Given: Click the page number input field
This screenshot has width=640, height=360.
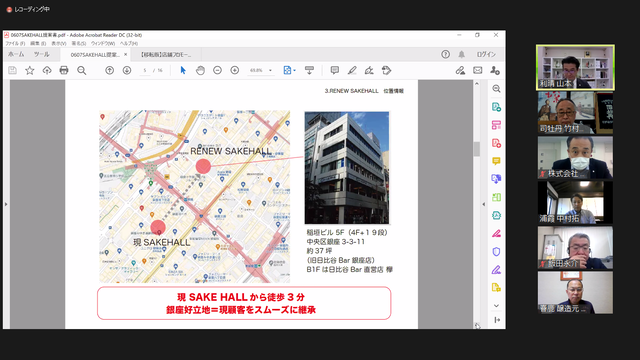Looking at the screenshot, I should 144,71.
